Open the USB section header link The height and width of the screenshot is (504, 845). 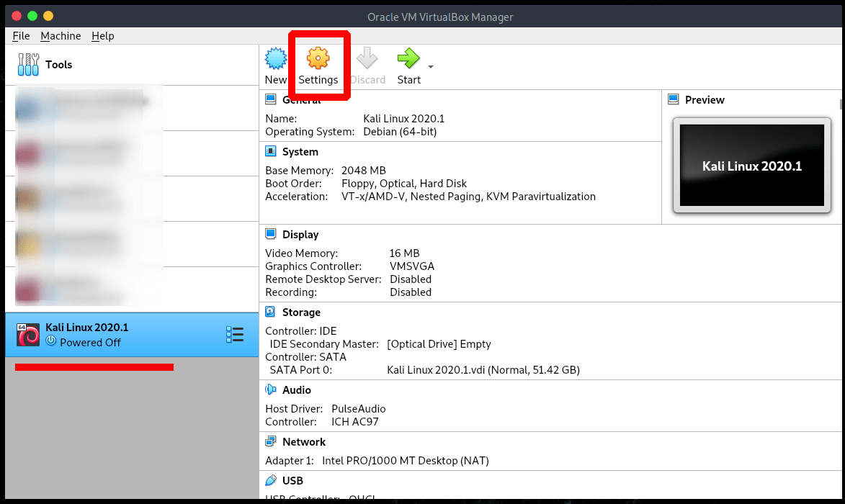tap(292, 481)
